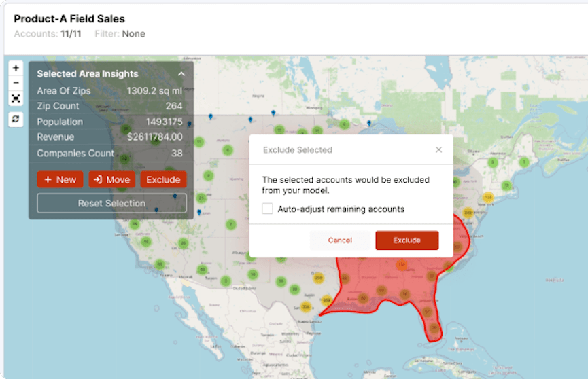588x379 pixels.
Task: Collapse the Selected Area Insights panel
Action: point(181,74)
